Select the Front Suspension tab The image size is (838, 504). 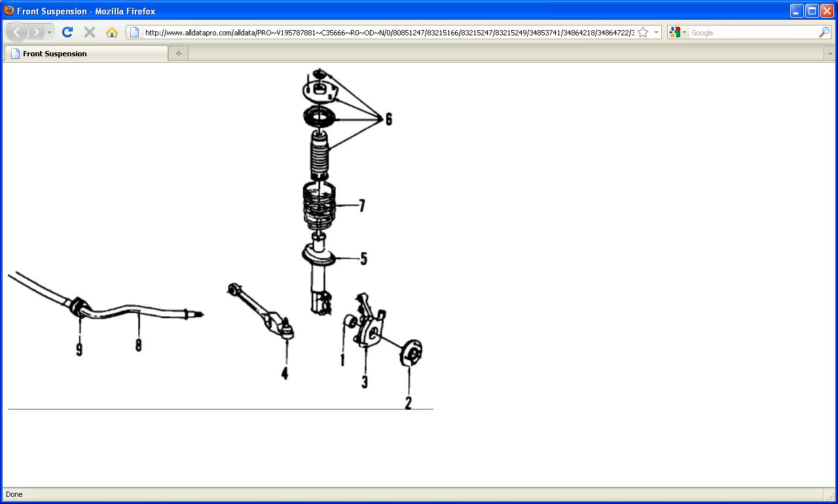coord(86,54)
